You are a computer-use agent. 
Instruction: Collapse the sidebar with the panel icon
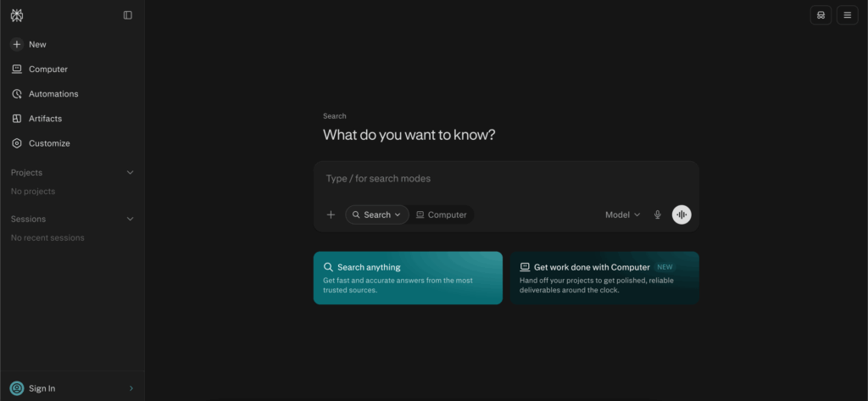tap(128, 15)
